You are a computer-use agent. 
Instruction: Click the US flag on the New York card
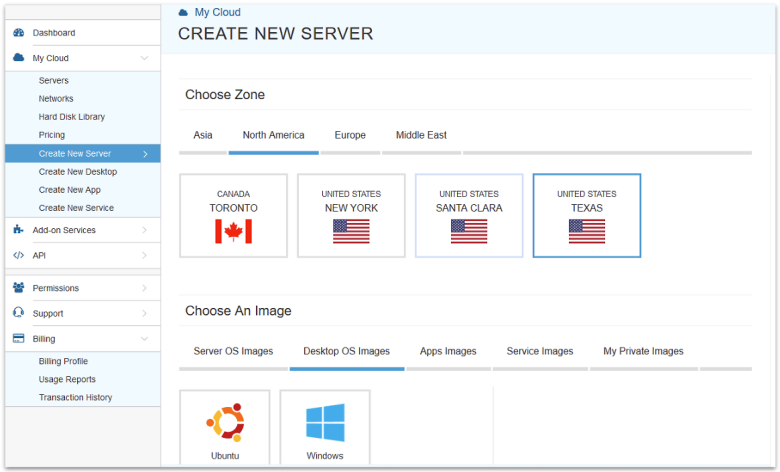pyautogui.click(x=351, y=231)
